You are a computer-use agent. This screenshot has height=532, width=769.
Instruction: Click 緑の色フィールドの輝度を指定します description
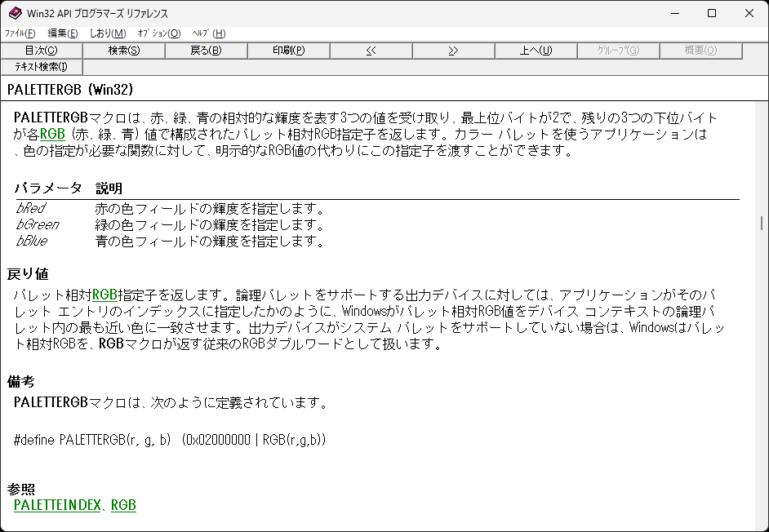tap(210, 224)
